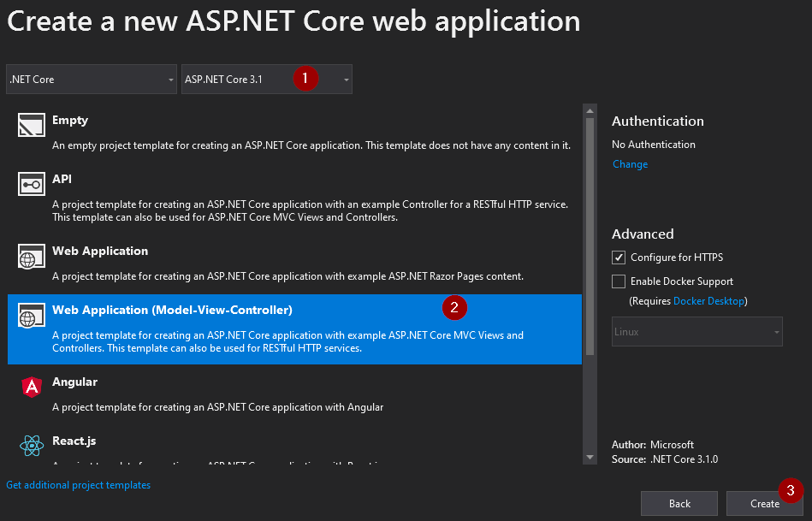Enable Docker Support checkbox
The image size is (812, 521).
(619, 281)
